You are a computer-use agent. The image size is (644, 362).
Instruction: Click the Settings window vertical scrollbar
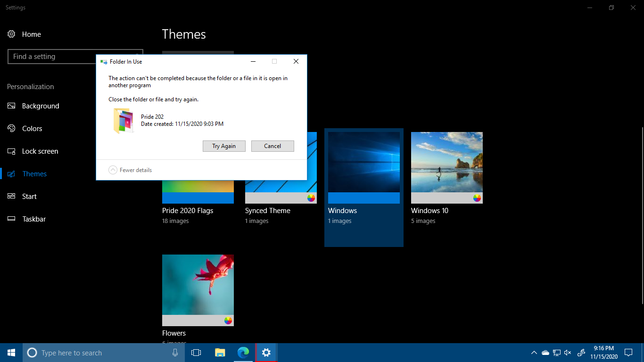click(x=642, y=215)
